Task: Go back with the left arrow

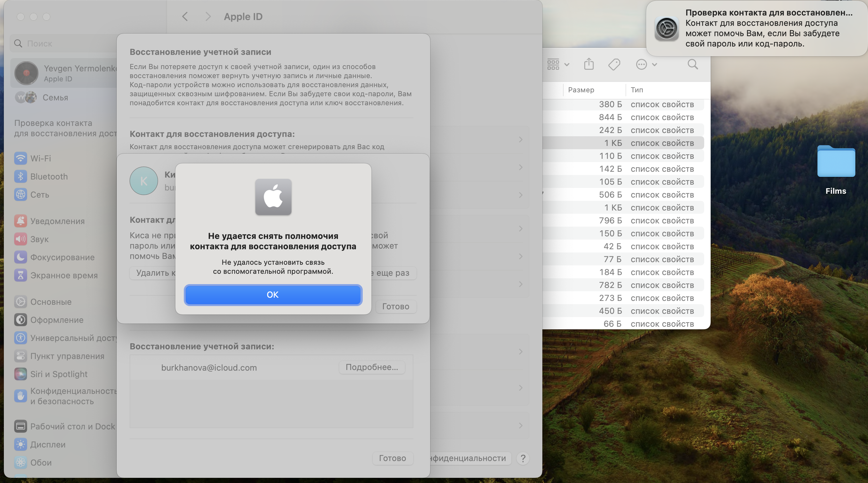Action: pos(185,16)
